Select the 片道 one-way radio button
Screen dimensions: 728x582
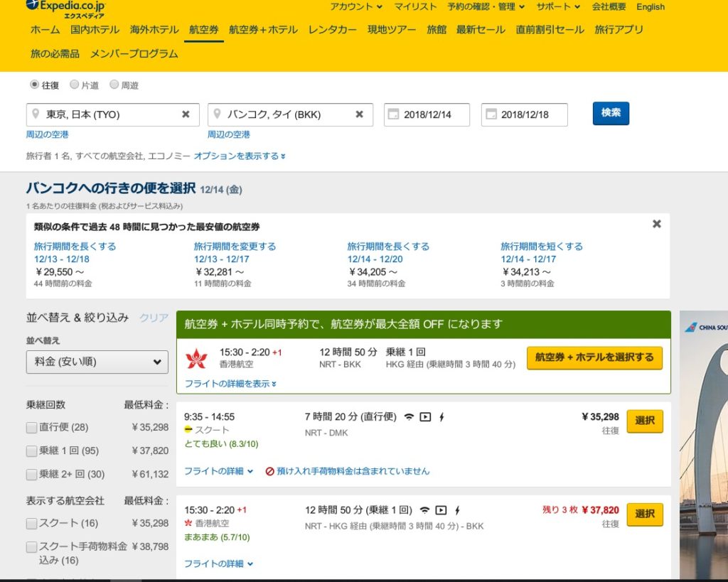point(74,85)
